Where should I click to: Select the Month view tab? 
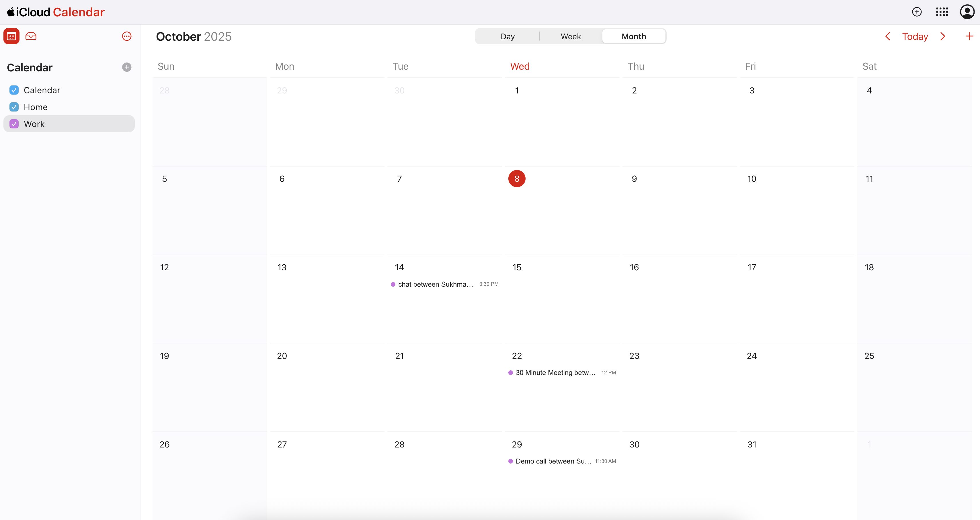pos(633,36)
